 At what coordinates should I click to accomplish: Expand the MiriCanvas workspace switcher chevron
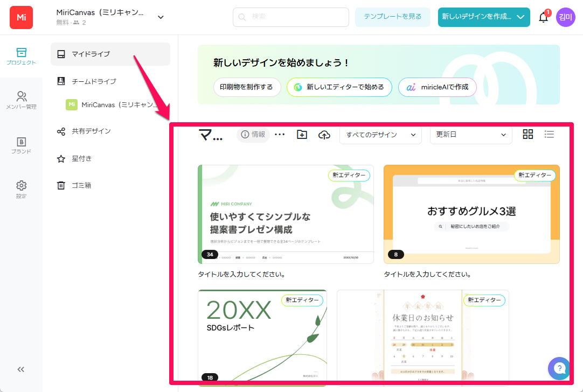[161, 17]
